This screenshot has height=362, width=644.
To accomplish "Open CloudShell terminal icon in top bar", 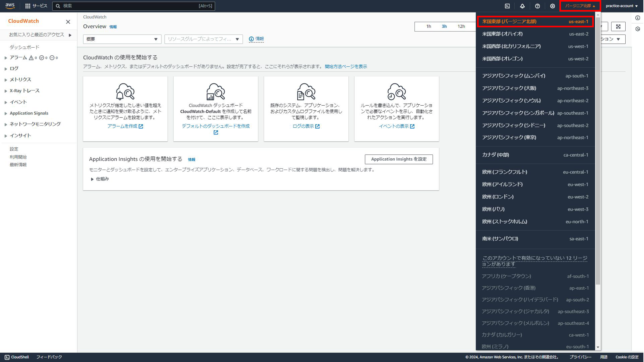I will 507,6.
